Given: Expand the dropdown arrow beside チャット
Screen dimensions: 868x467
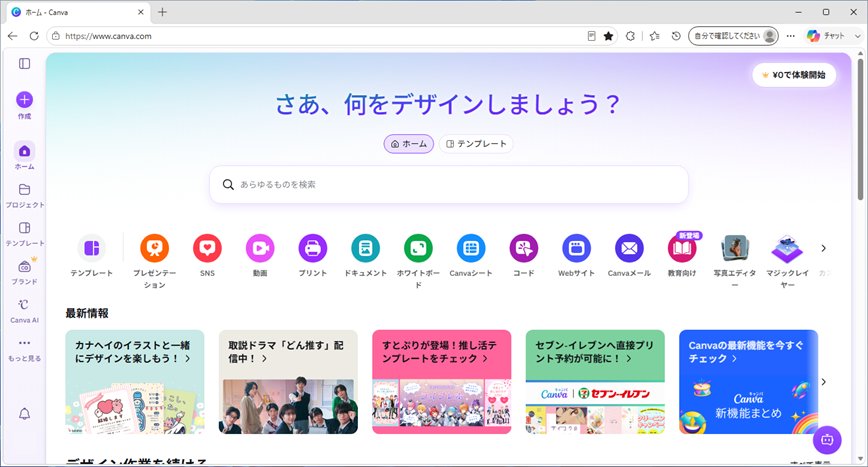Looking at the screenshot, I should pyautogui.click(x=858, y=36).
